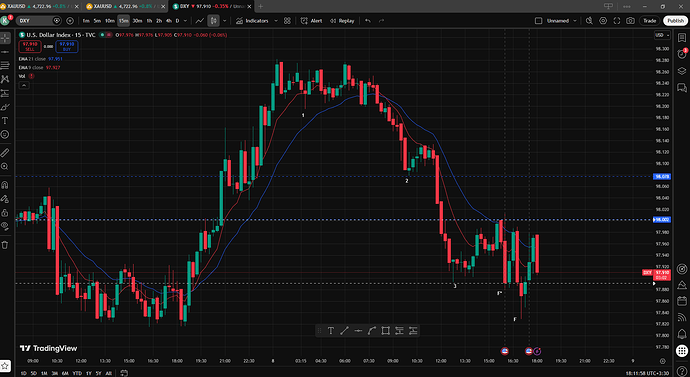Open the forecasting and measurement tools

pyautogui.click(x=5, y=93)
